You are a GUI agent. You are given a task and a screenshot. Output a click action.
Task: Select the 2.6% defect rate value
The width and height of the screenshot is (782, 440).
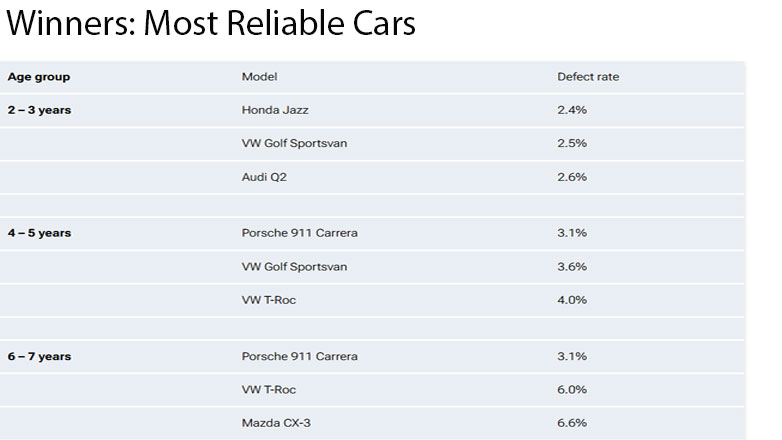[571, 177]
